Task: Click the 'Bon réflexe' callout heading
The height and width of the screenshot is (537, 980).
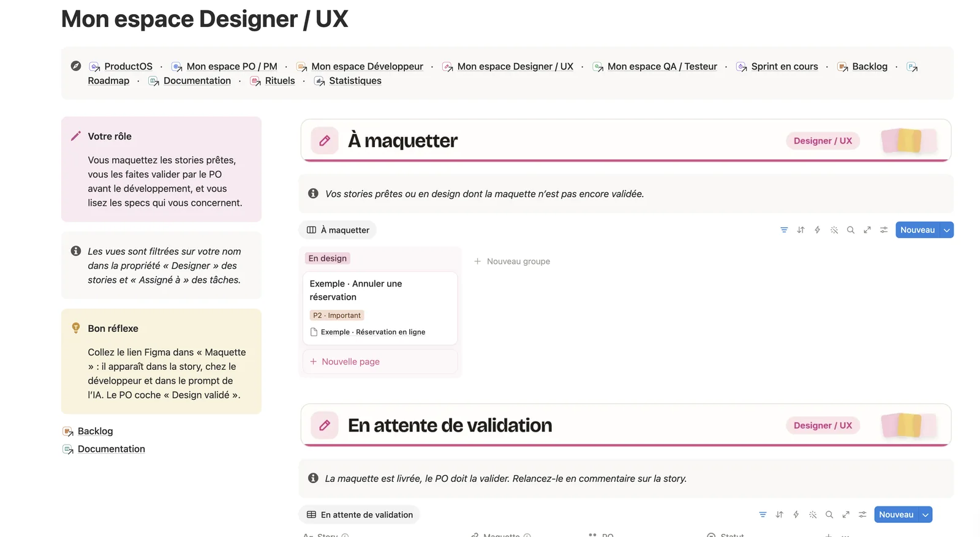Action: (x=113, y=328)
